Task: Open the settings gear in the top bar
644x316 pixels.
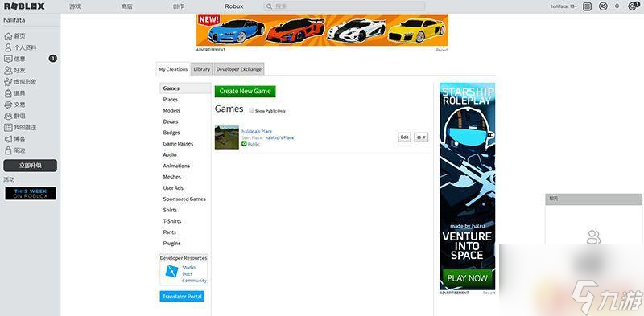Action: pos(631,6)
